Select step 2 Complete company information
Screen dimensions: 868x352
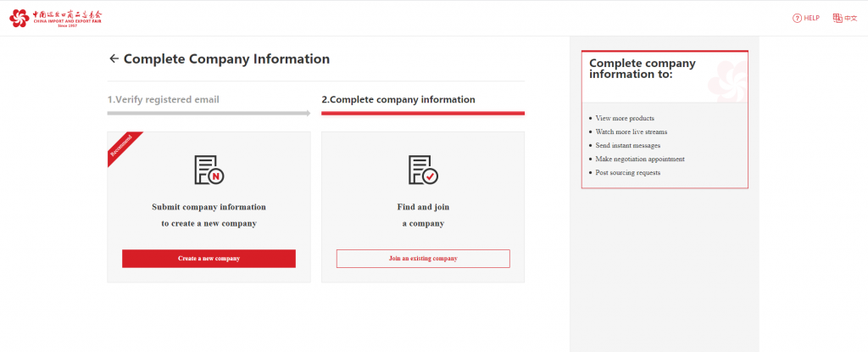click(x=398, y=100)
